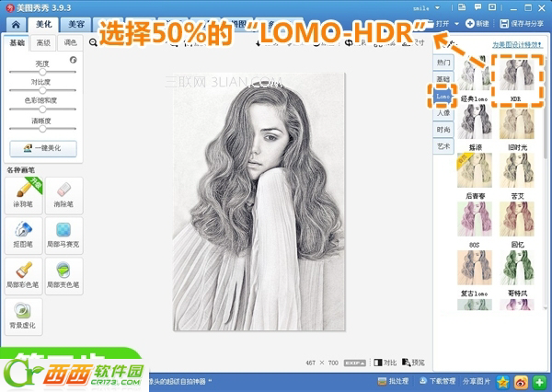Adjust the 亮度 brightness slider

[x=42, y=72]
